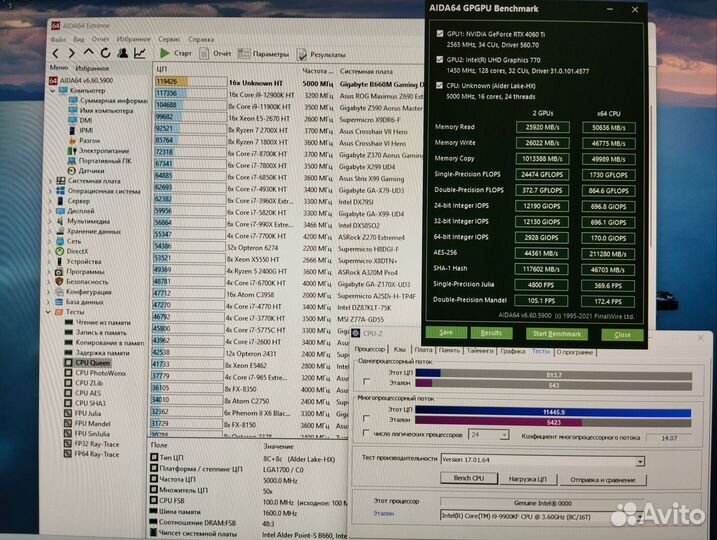Expand the Мультимедиа tree node

coord(50,221)
